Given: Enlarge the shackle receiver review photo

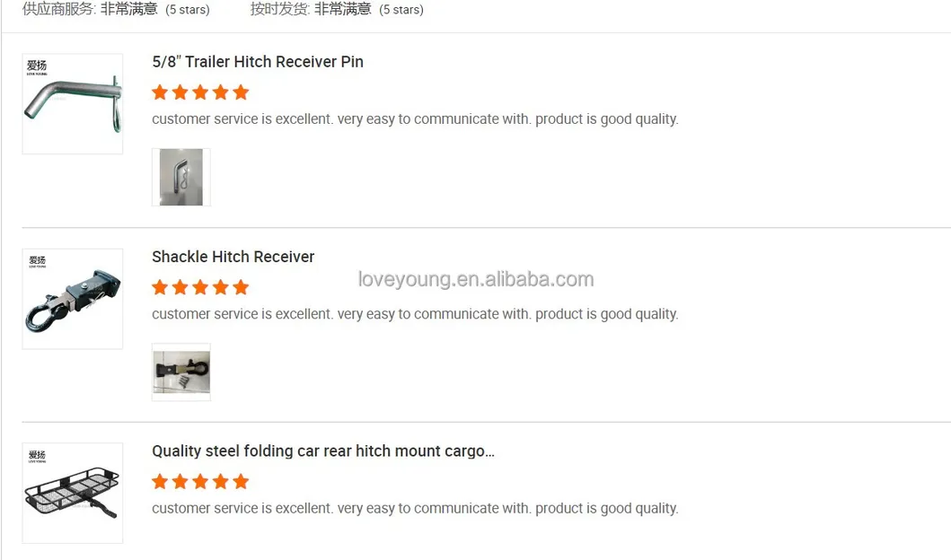Looking at the screenshot, I should pos(181,372).
